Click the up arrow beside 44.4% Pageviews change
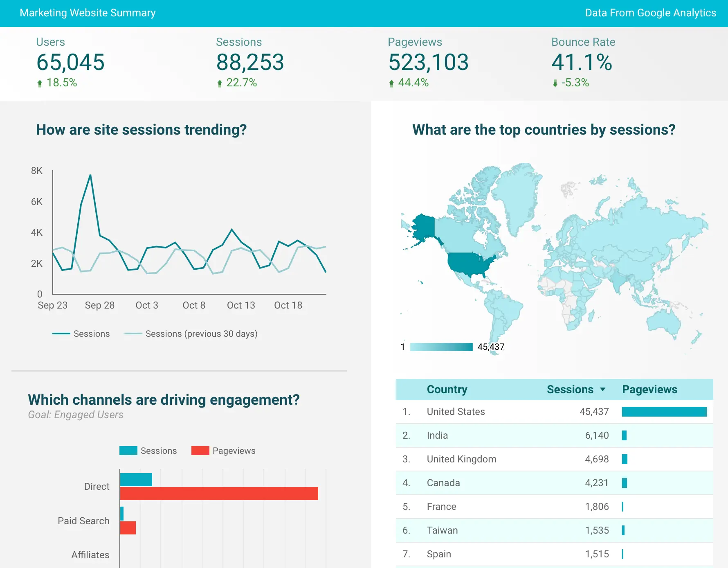728x568 pixels. [391, 83]
